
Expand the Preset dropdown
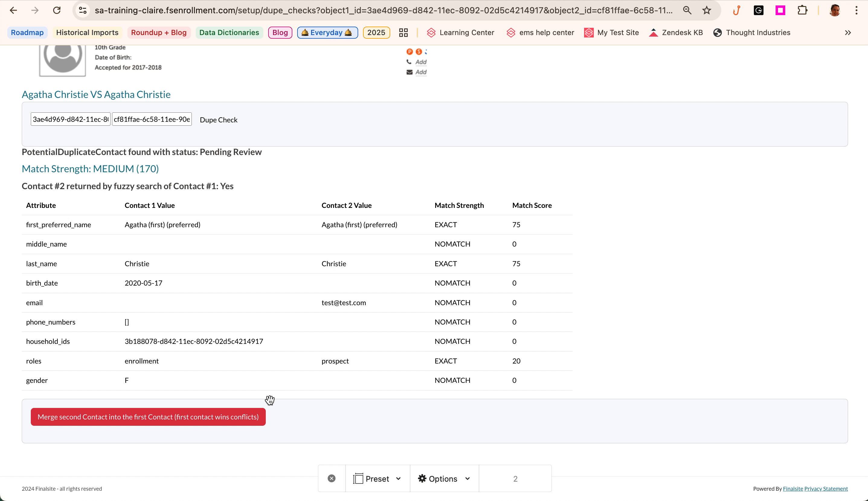(x=377, y=479)
